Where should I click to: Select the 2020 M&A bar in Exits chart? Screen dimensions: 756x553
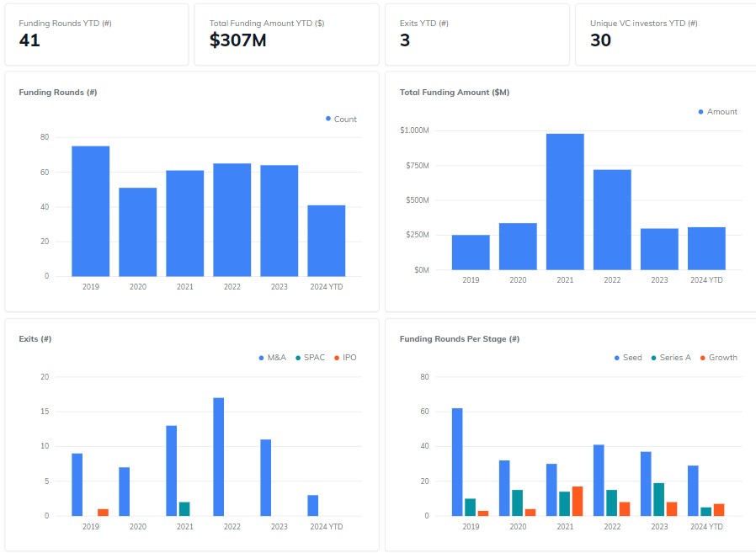(x=125, y=492)
